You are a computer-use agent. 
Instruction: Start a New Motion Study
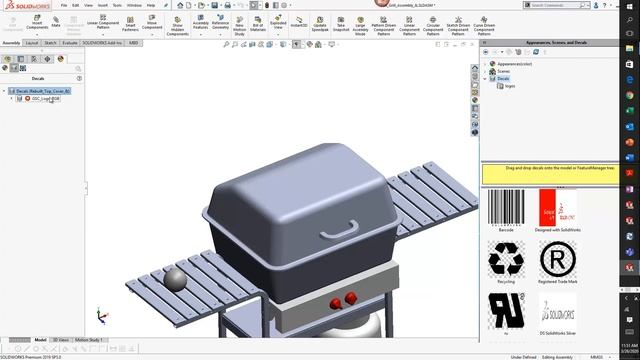point(240,26)
